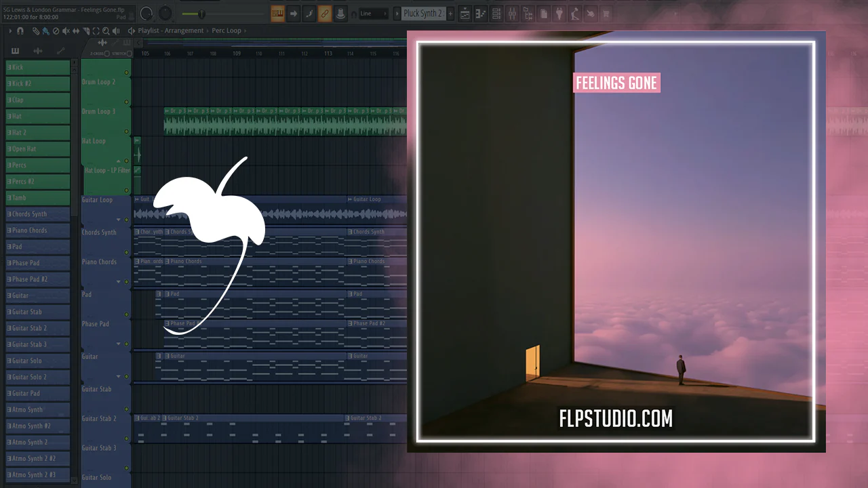The width and height of the screenshot is (868, 488).
Task: Toggle the step editing mode icon
Action: (309, 14)
